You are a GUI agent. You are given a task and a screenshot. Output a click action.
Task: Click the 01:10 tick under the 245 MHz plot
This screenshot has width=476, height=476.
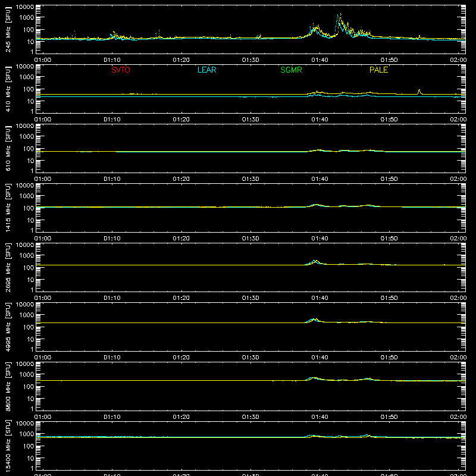tap(112, 60)
